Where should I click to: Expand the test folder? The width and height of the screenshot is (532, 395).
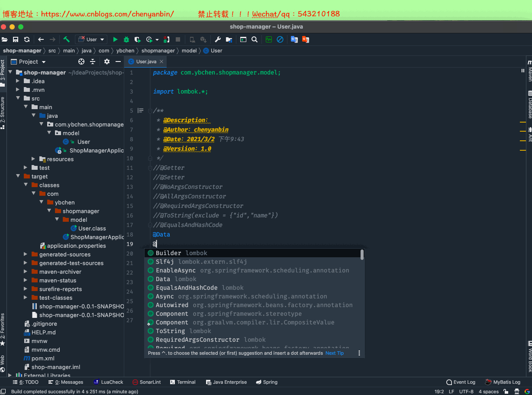click(25, 168)
